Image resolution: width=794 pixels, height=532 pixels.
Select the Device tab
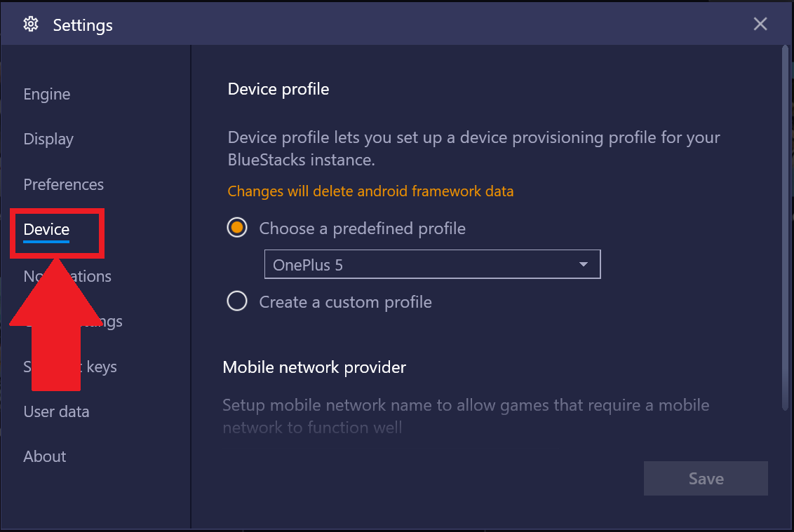point(46,230)
